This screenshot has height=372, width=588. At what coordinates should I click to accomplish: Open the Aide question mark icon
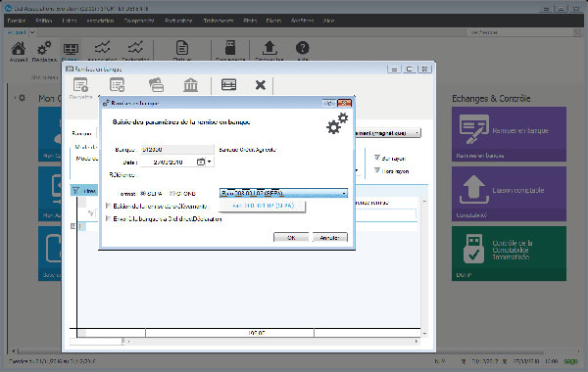[302, 48]
